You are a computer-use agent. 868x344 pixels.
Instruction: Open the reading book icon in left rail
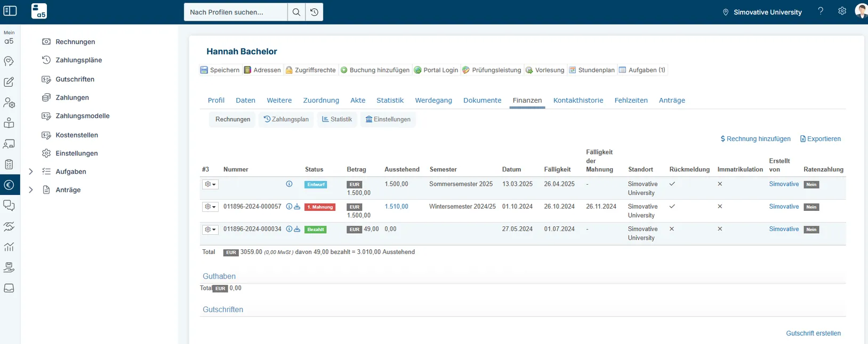click(x=9, y=124)
